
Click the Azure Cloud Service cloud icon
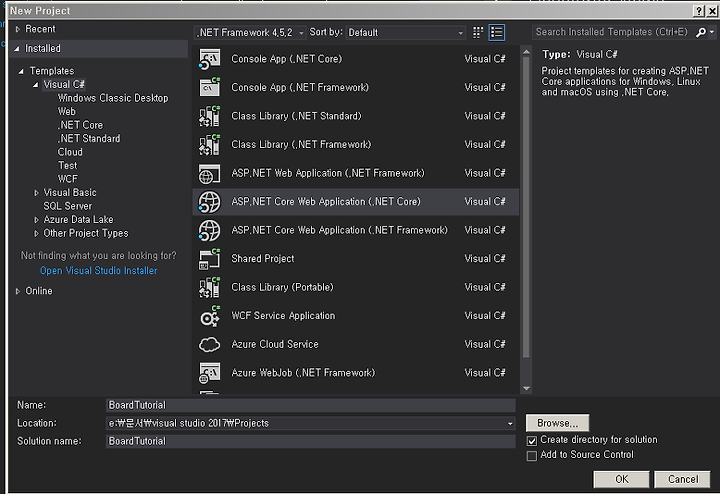coord(209,344)
